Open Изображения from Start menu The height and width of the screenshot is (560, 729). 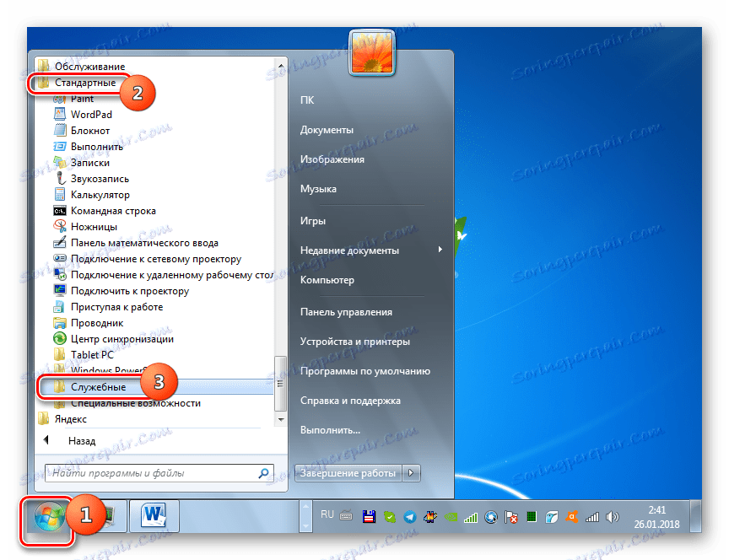pyautogui.click(x=332, y=159)
